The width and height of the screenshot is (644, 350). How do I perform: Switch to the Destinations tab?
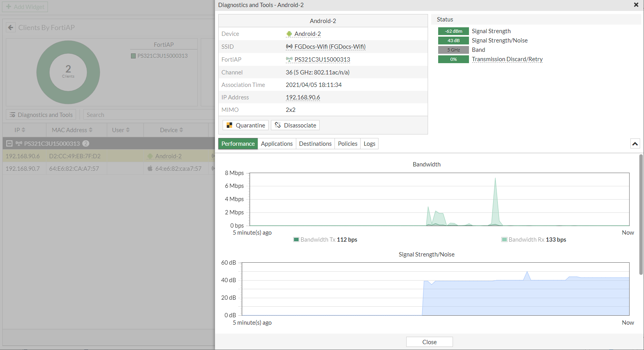(315, 144)
